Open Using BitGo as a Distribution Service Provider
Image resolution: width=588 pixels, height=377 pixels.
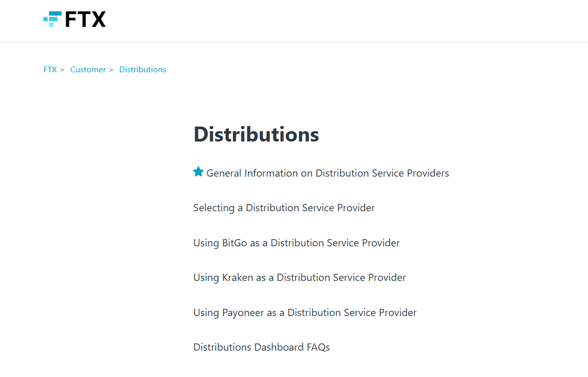[297, 243]
